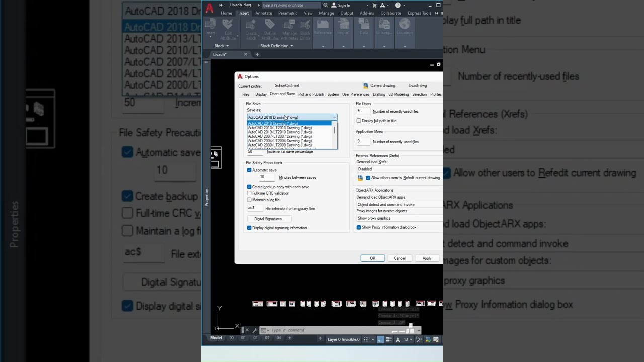Select AutoCAD 2004/LT2004 Drawing format
Viewport: 644px width, 362px height.
point(289,141)
